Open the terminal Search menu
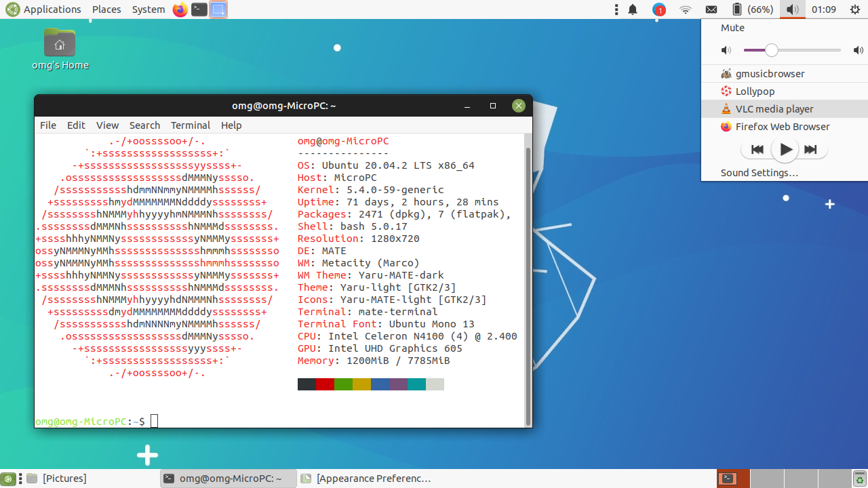Image resolution: width=868 pixels, height=488 pixels. click(144, 125)
